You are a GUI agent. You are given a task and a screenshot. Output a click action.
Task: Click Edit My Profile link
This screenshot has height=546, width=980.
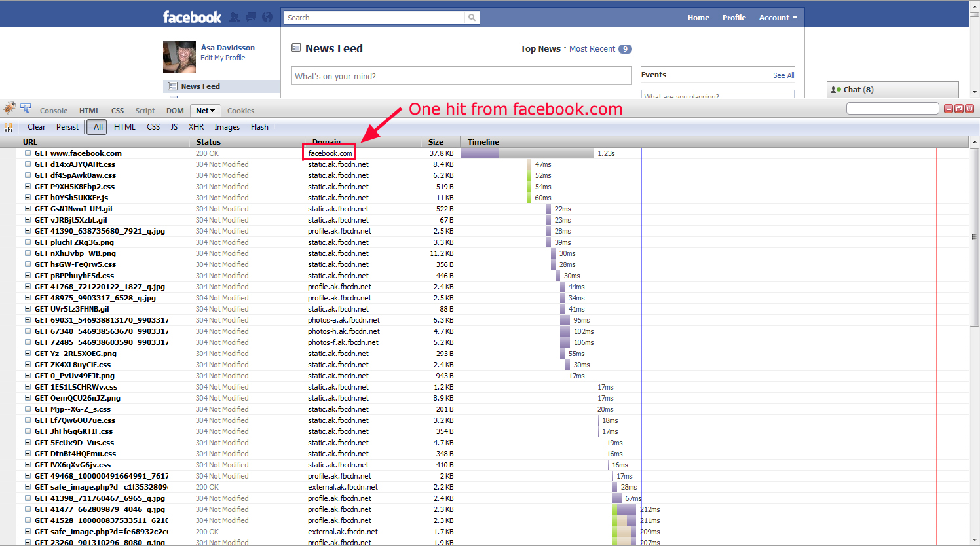223,58
